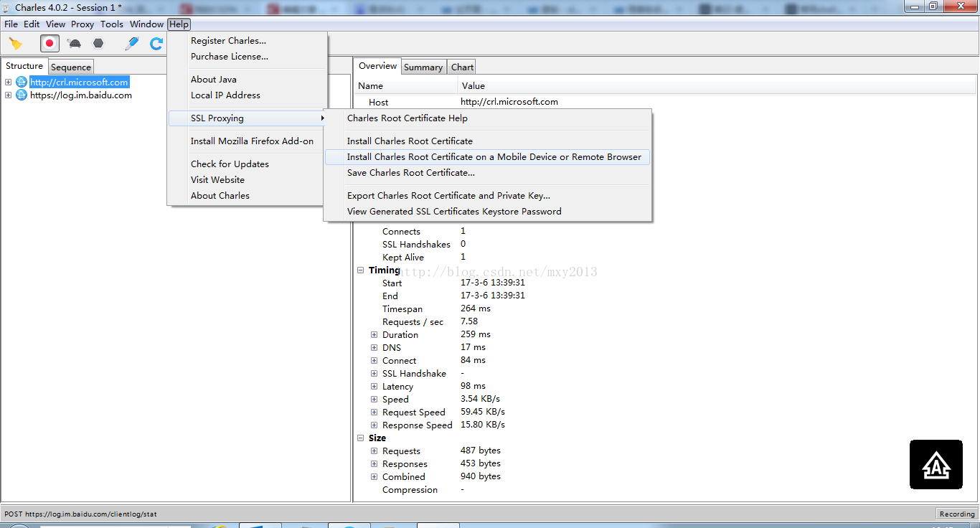Screen dimensions: 980x528
Task: Expand the Request Speed row
Action: point(374,412)
